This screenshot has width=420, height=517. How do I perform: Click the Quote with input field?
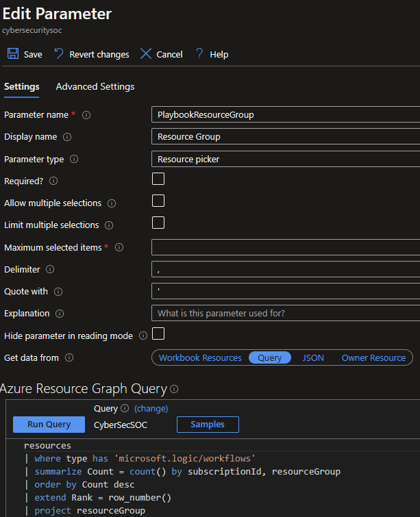286,292
